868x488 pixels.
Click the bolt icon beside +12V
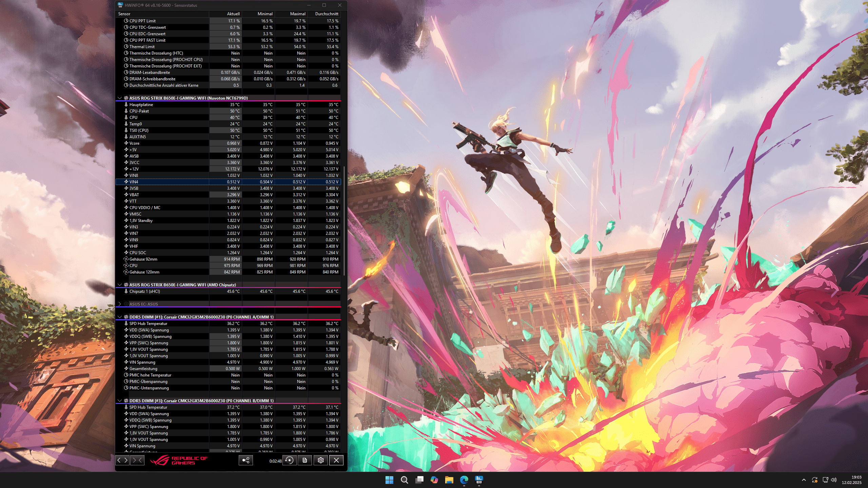pos(126,169)
